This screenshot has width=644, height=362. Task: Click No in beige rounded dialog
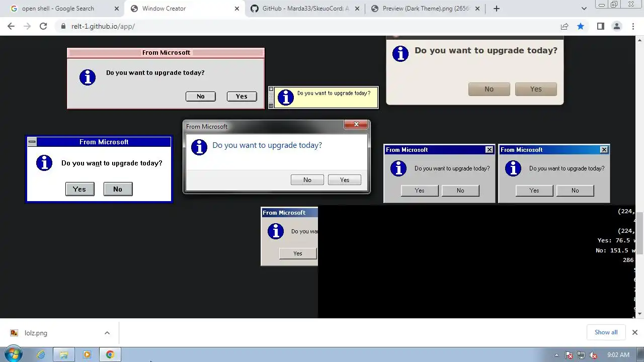tap(489, 89)
